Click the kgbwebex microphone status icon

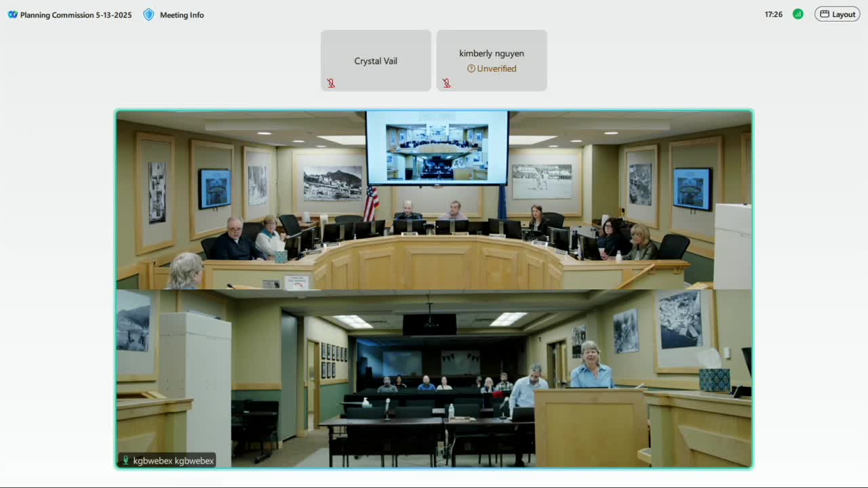125,461
